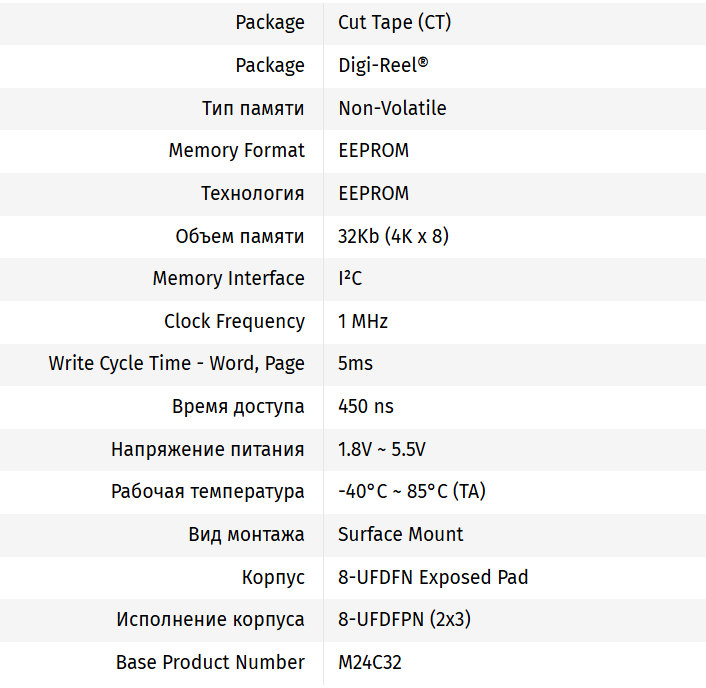
Task: Click the 'Memory Format' row label
Action: [x=236, y=151]
